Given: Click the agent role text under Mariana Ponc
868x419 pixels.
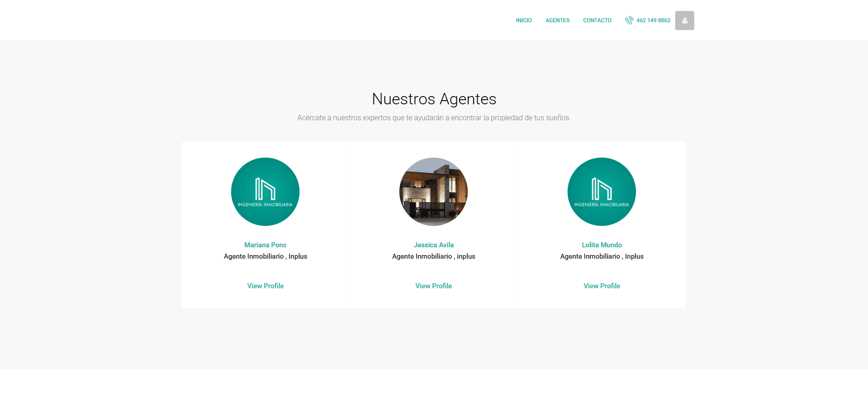Looking at the screenshot, I should 265,256.
